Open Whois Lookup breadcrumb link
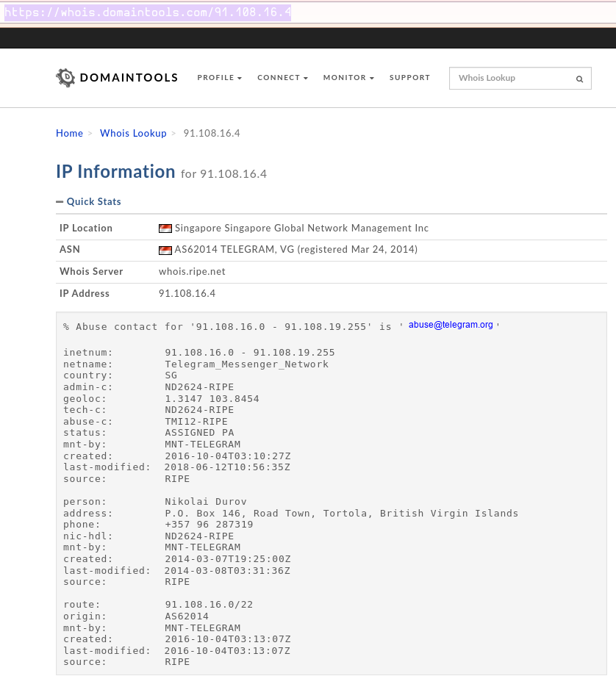This screenshot has height=687, width=616. coord(133,133)
